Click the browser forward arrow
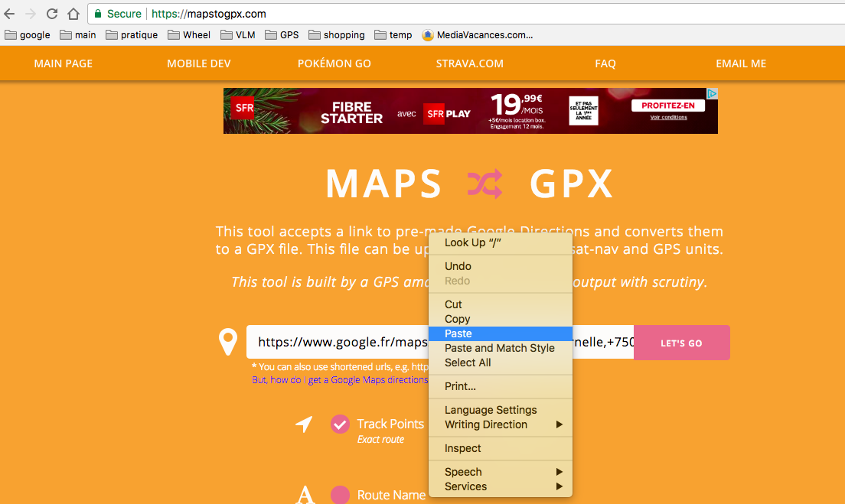 coord(31,14)
